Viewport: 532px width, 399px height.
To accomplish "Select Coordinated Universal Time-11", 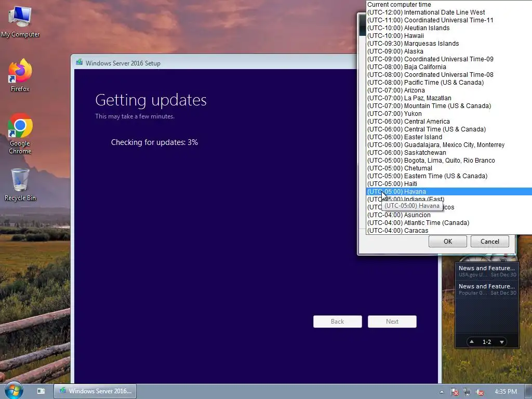I will pos(449,20).
